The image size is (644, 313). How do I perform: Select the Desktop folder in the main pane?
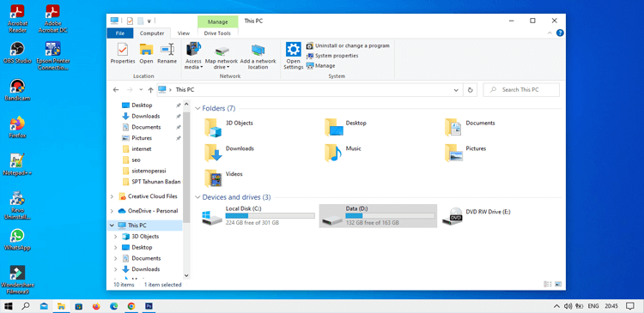click(346, 127)
